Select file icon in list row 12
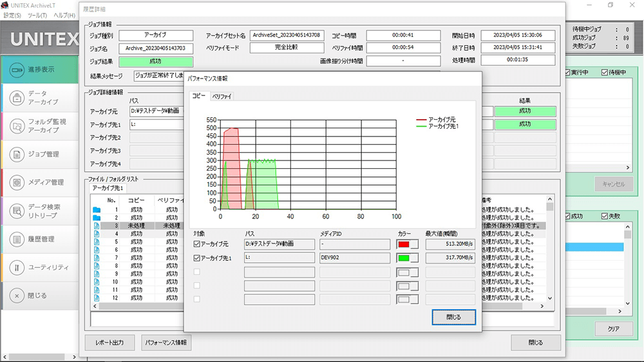This screenshot has height=362, width=644. [x=97, y=298]
